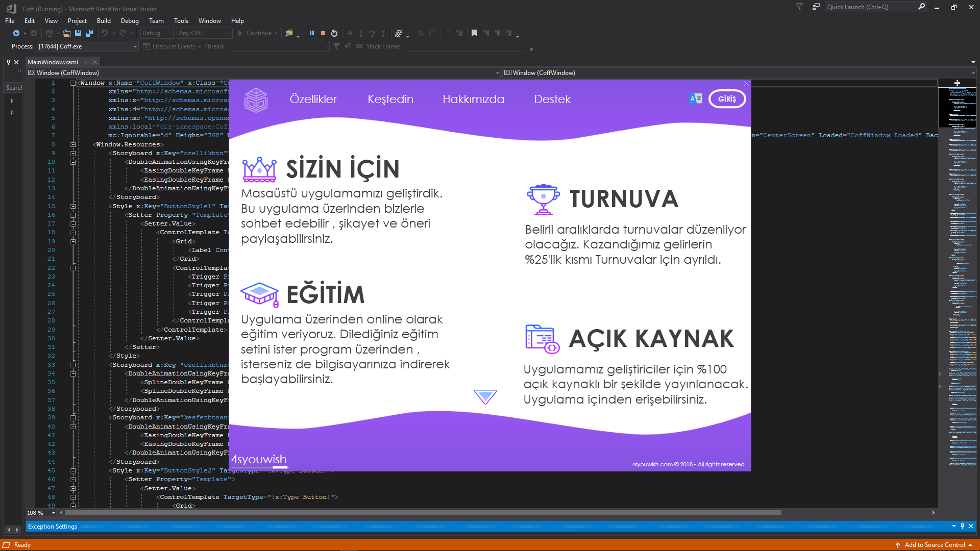The image size is (980, 551).
Task: Open the Debug configuration dropdown
Action: click(157, 33)
